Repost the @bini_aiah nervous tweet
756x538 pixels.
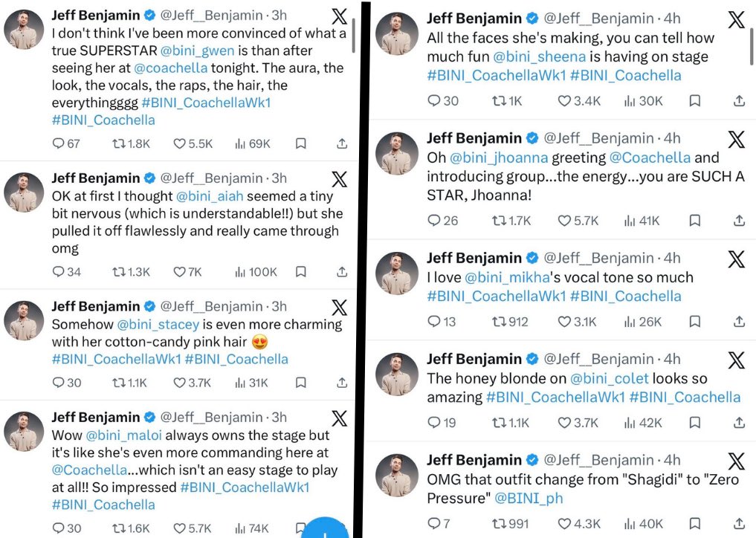(118, 272)
